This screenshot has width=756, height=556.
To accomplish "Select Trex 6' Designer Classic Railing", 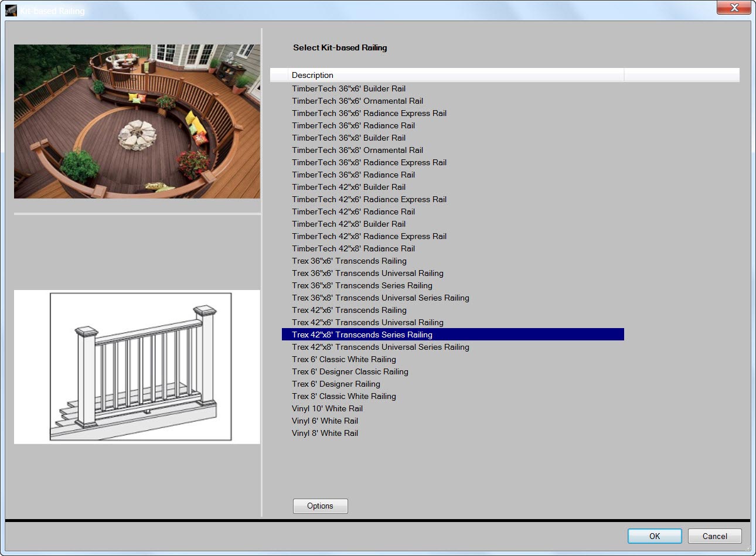I will tap(350, 371).
